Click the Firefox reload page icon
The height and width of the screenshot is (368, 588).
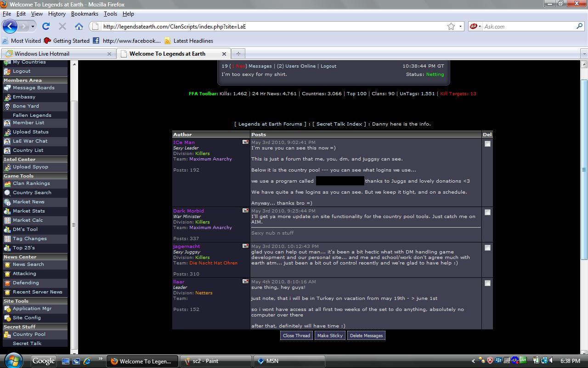tap(46, 27)
